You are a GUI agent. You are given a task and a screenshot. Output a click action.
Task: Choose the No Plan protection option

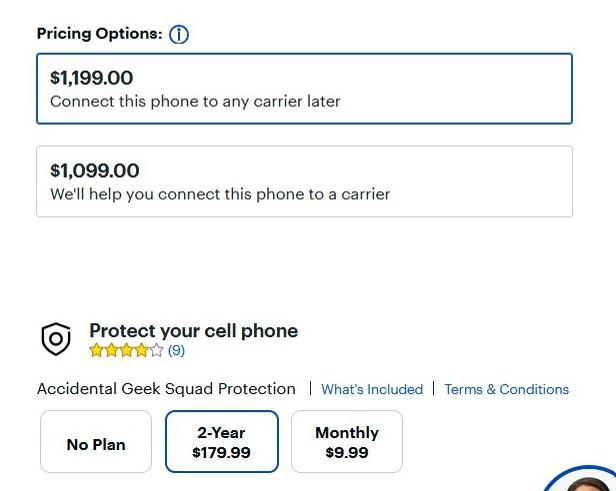pos(96,442)
